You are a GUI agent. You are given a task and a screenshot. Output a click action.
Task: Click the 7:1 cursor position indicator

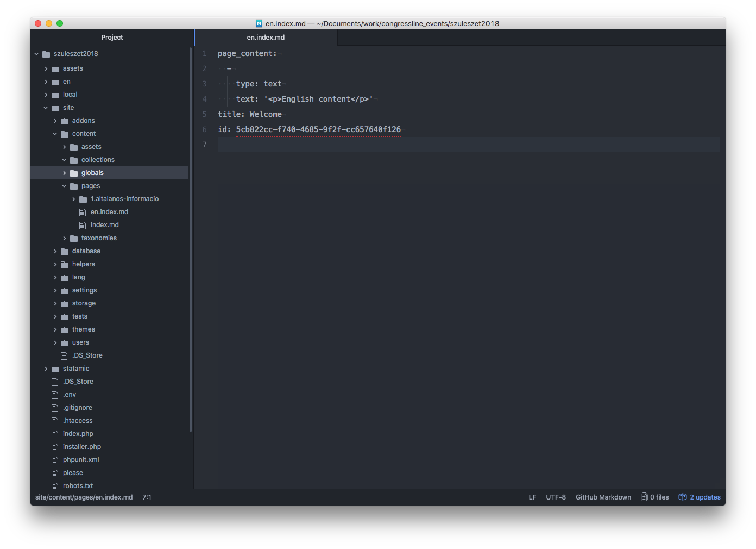click(x=147, y=497)
